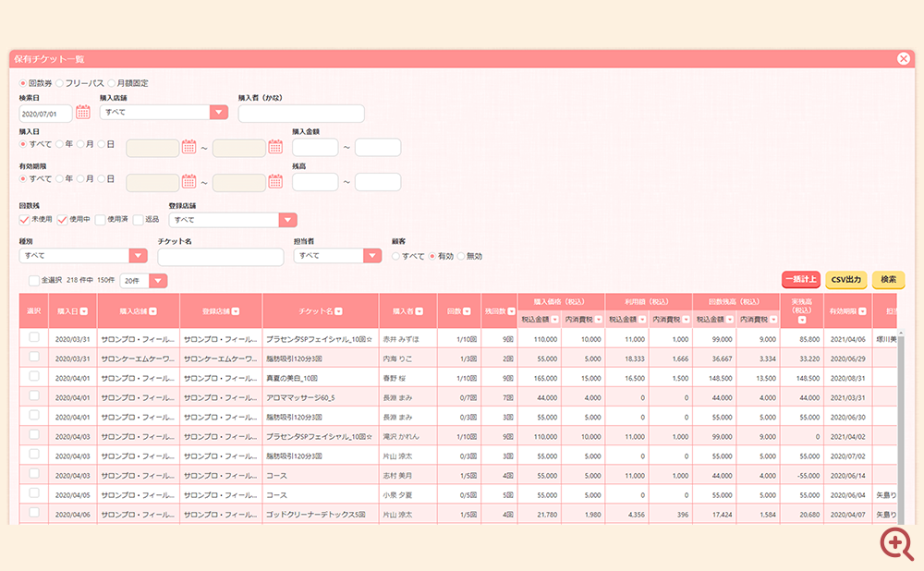Click ticket name 真夏の美白_10回
The height and width of the screenshot is (571, 924).
pyautogui.click(x=292, y=378)
